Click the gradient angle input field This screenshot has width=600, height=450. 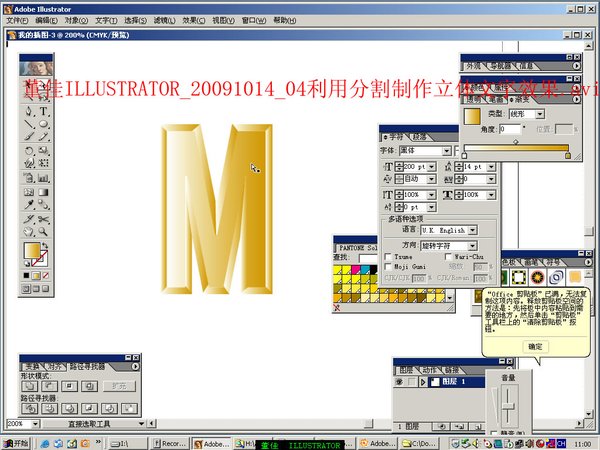(x=511, y=129)
